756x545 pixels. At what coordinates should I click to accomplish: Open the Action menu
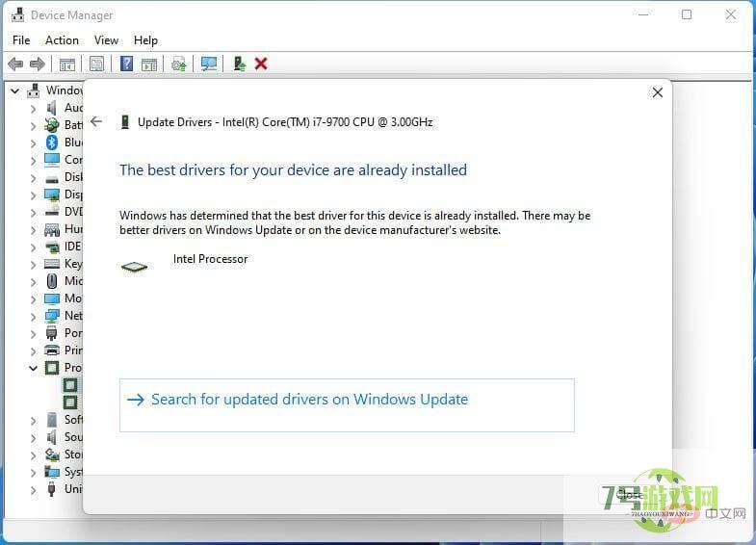coord(62,40)
